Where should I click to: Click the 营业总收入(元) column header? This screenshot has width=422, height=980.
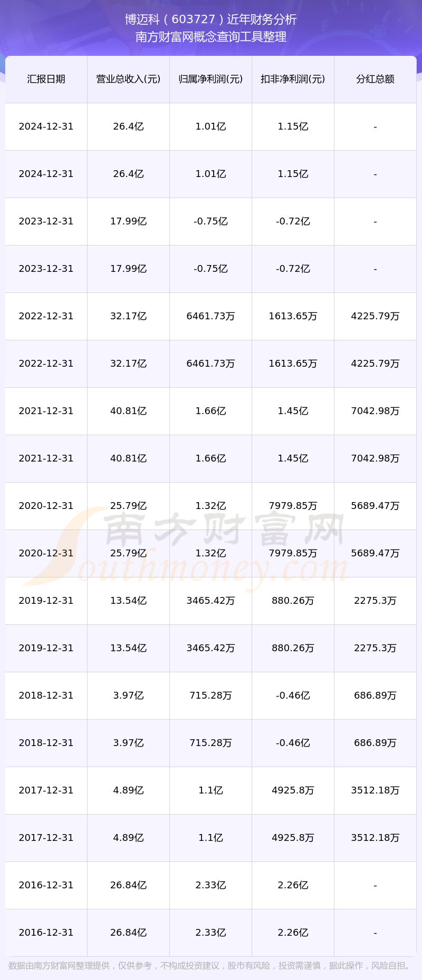(128, 79)
